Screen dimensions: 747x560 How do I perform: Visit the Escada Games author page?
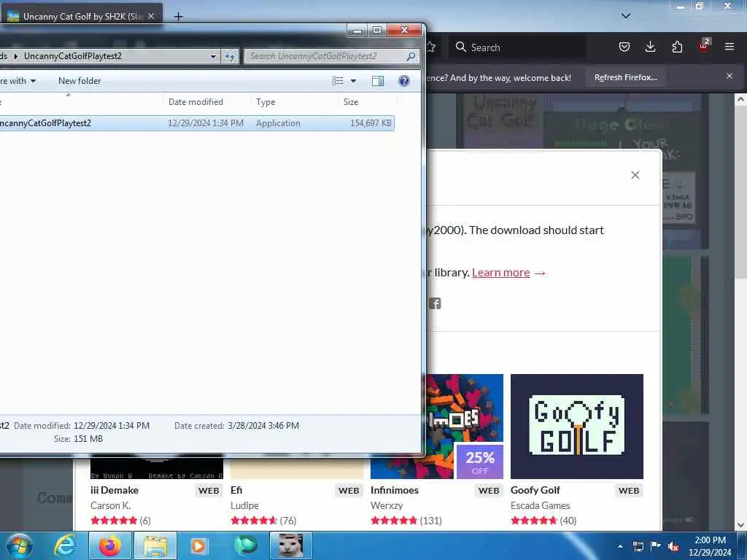(x=541, y=505)
